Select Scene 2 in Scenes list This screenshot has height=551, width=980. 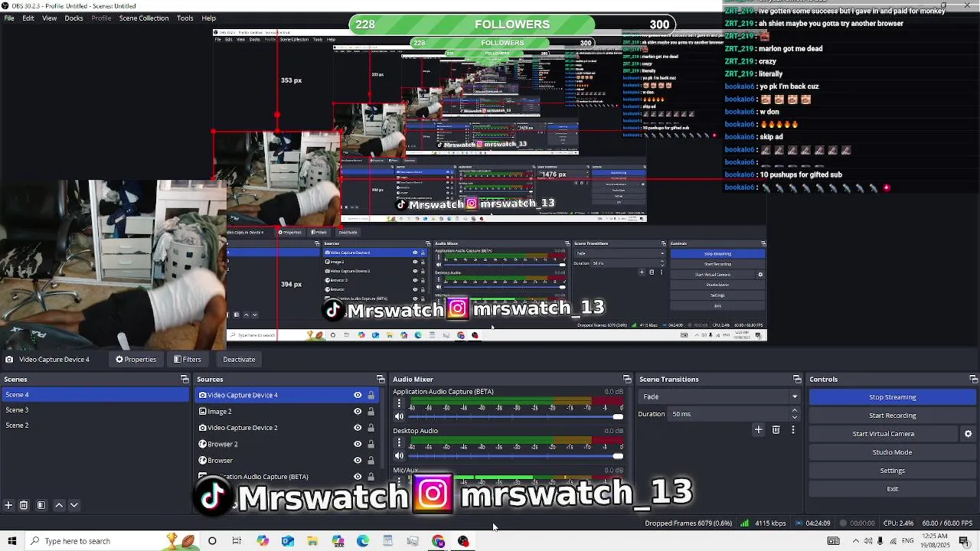tap(95, 425)
